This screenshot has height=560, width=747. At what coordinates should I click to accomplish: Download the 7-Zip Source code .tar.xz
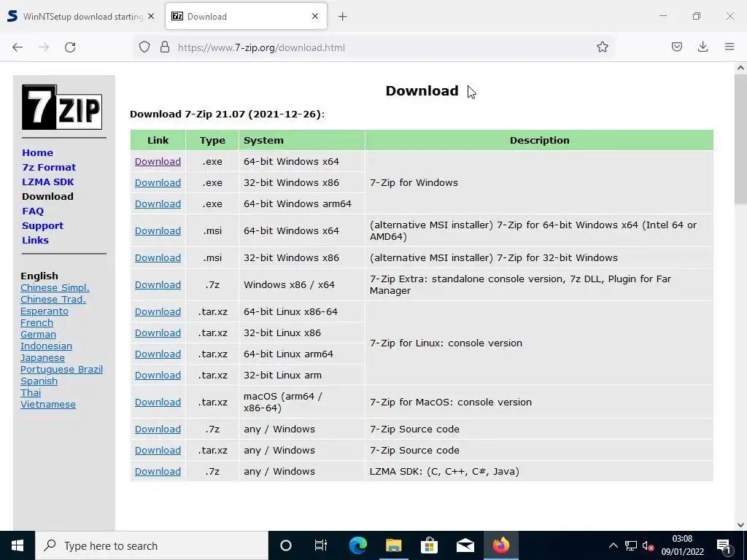point(158,451)
